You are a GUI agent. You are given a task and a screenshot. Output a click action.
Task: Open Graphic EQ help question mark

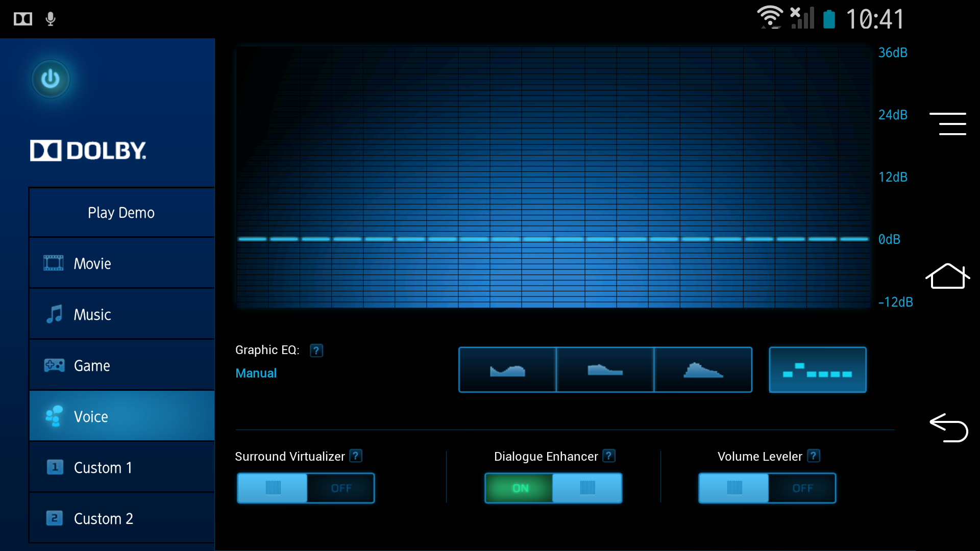316,350
